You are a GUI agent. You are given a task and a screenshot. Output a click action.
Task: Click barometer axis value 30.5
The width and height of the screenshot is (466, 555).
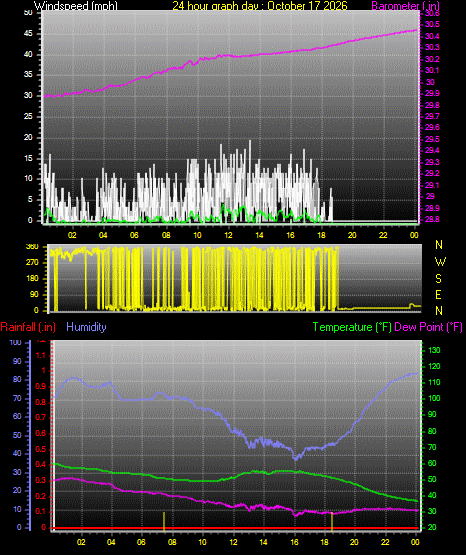pos(432,24)
